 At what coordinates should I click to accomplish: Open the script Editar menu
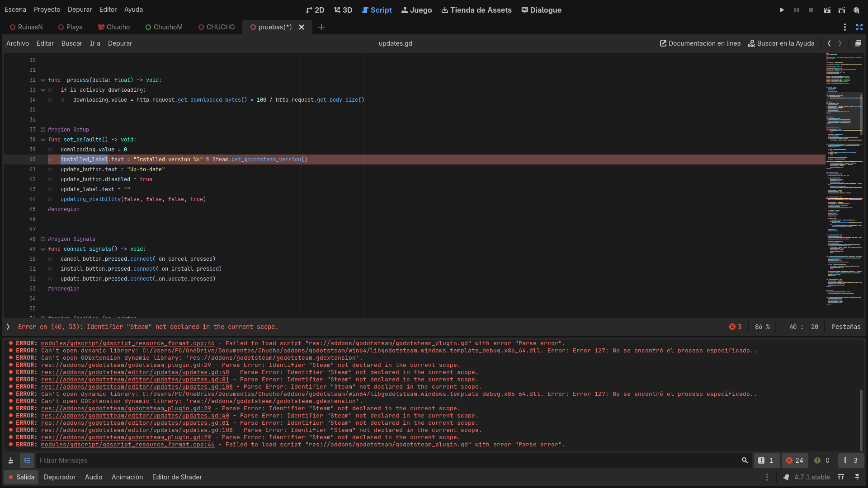coord(45,43)
